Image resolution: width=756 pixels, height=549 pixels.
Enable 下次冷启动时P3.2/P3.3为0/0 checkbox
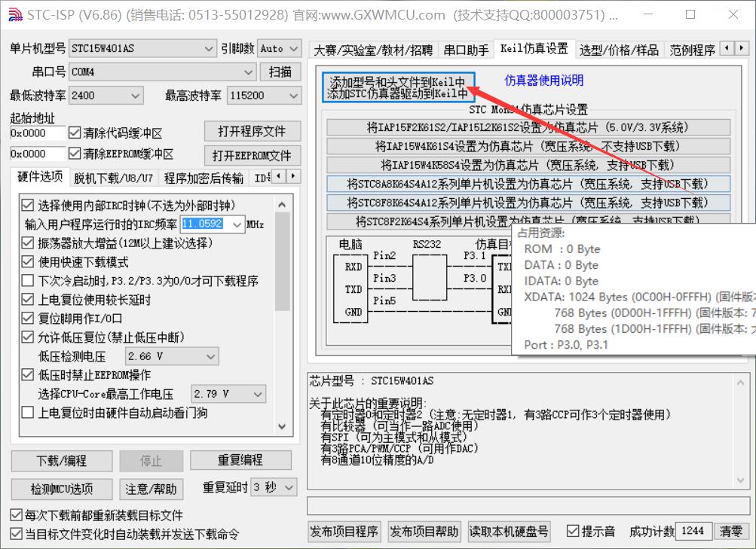(27, 281)
